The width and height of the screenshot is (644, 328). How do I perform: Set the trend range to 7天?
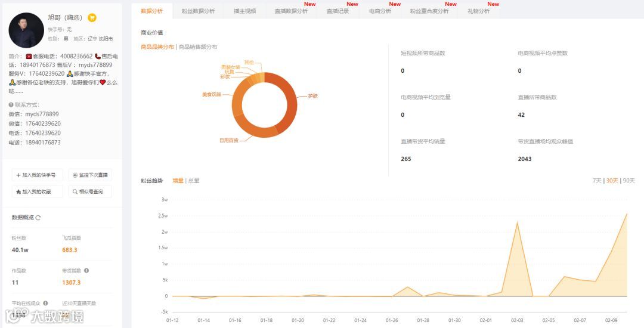pos(597,181)
